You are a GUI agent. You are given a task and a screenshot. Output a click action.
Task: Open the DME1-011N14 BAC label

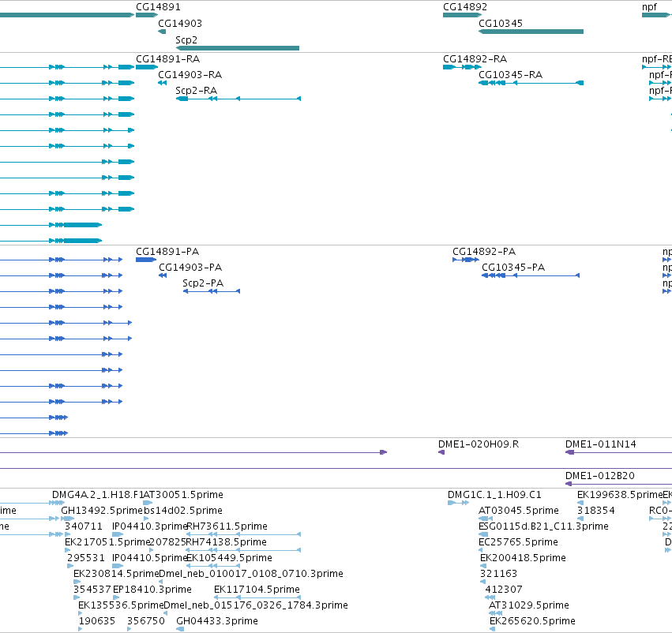601,444
